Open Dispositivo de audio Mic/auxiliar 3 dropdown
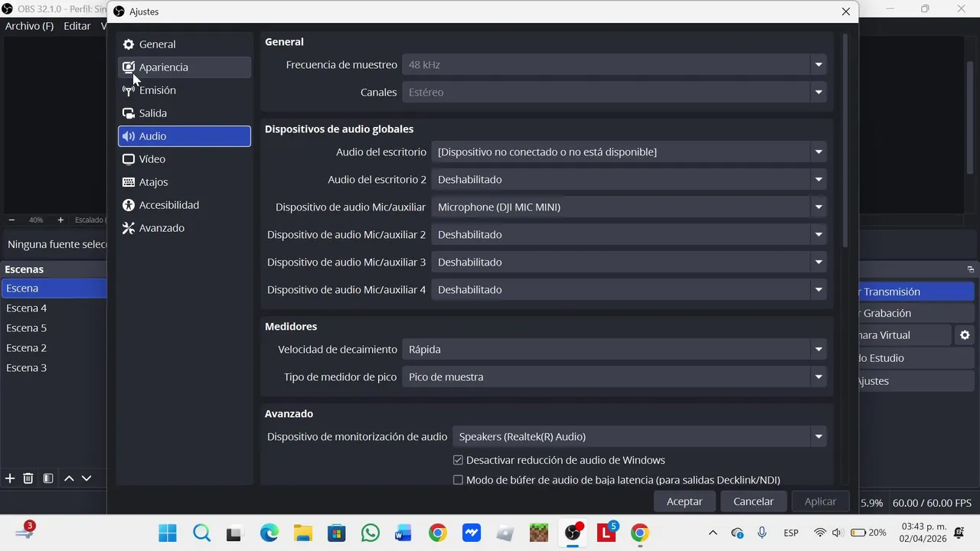Image resolution: width=980 pixels, height=551 pixels. pyautogui.click(x=629, y=262)
